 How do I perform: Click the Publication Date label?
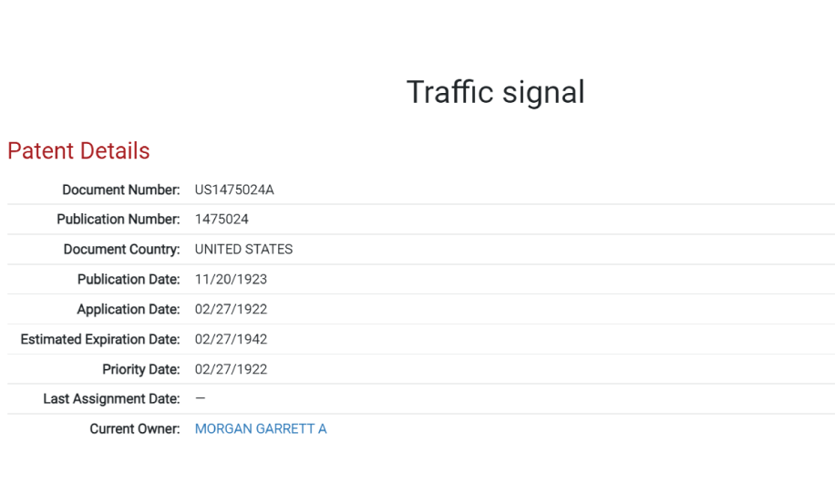pyautogui.click(x=129, y=280)
